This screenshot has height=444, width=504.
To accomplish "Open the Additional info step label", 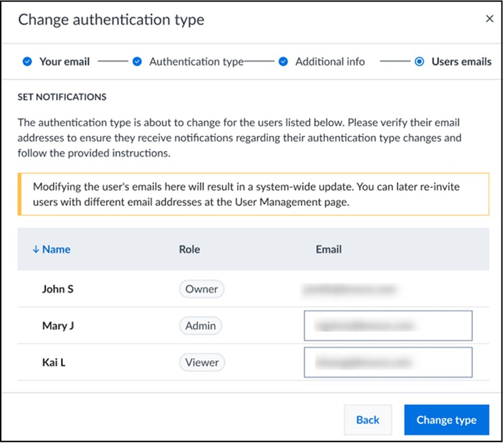I will pos(330,62).
